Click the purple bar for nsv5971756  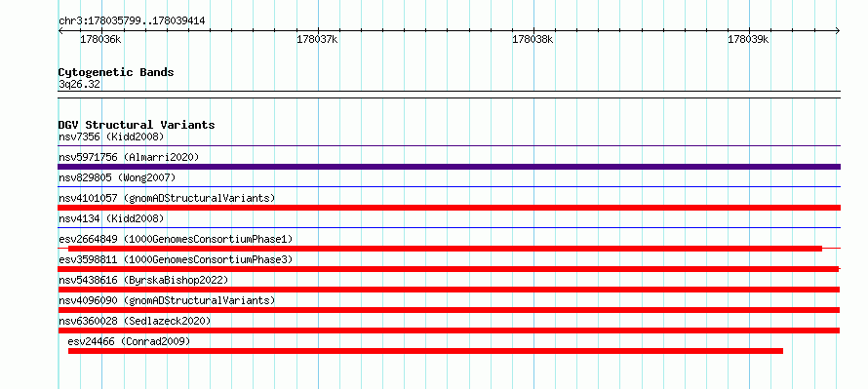pos(449,167)
